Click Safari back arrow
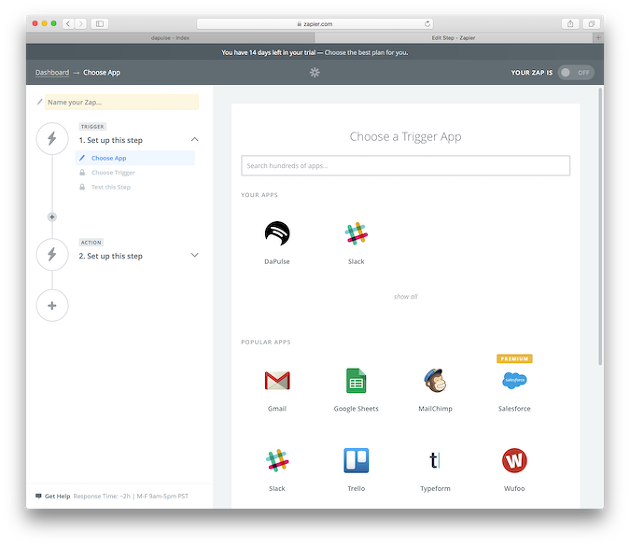 [x=68, y=24]
